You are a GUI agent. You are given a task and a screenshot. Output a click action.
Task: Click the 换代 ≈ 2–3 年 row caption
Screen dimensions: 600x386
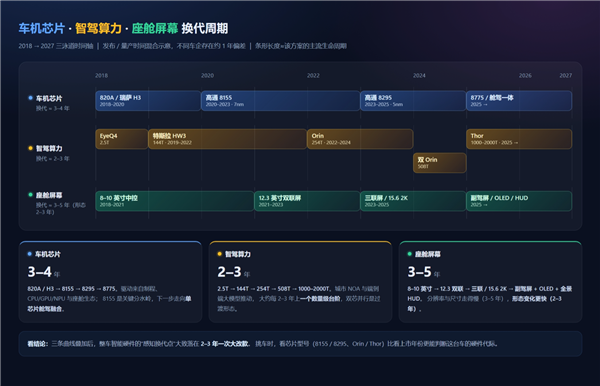tap(52, 158)
